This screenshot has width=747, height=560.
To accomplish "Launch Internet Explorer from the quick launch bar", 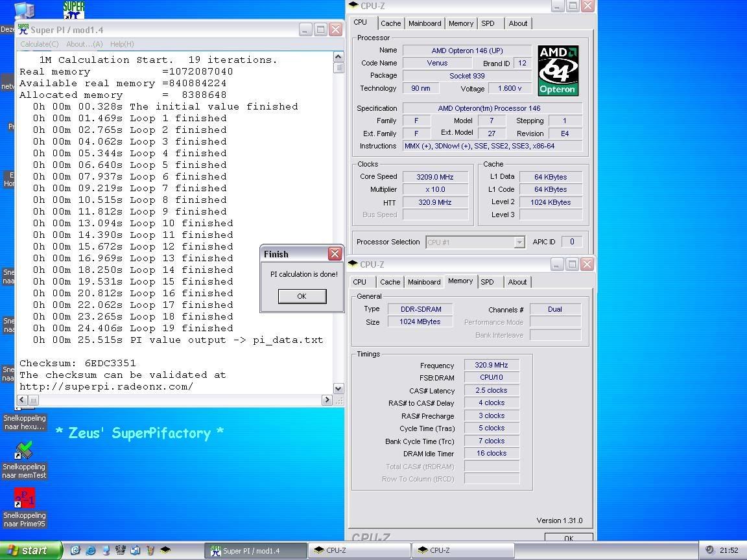I will tap(90, 550).
